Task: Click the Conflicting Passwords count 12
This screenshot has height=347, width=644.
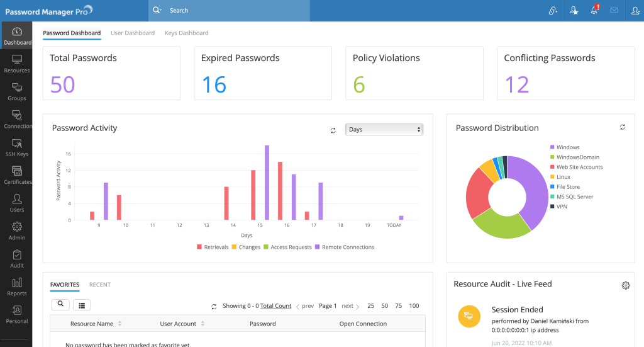Action: coord(517,84)
